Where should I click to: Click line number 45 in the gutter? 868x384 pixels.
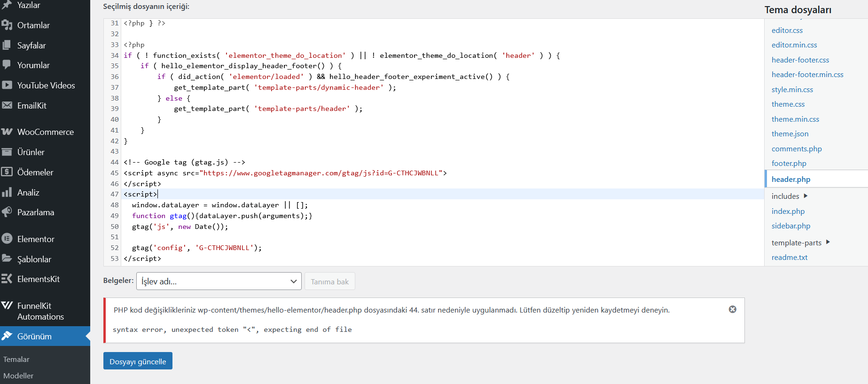coord(115,173)
